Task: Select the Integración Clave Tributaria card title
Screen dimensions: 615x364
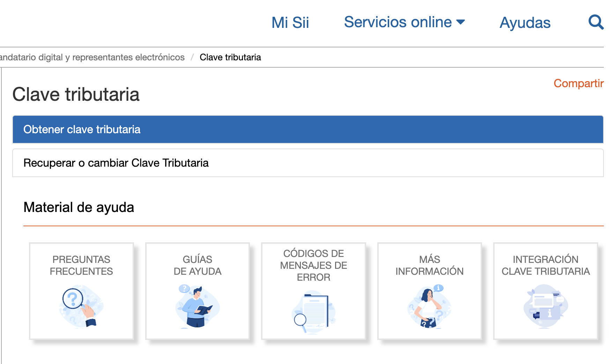Action: (546, 265)
